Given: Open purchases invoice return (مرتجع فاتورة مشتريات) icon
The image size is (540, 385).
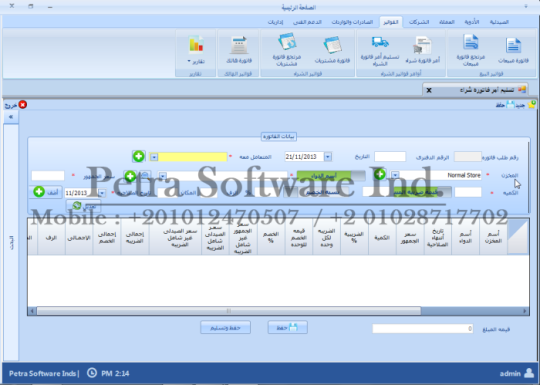Looking at the screenshot, I should click(x=287, y=42).
